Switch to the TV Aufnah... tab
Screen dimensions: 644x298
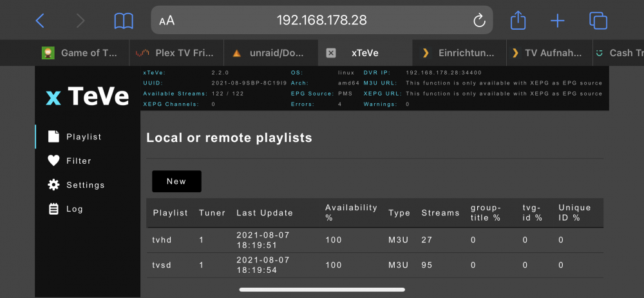pyautogui.click(x=549, y=53)
